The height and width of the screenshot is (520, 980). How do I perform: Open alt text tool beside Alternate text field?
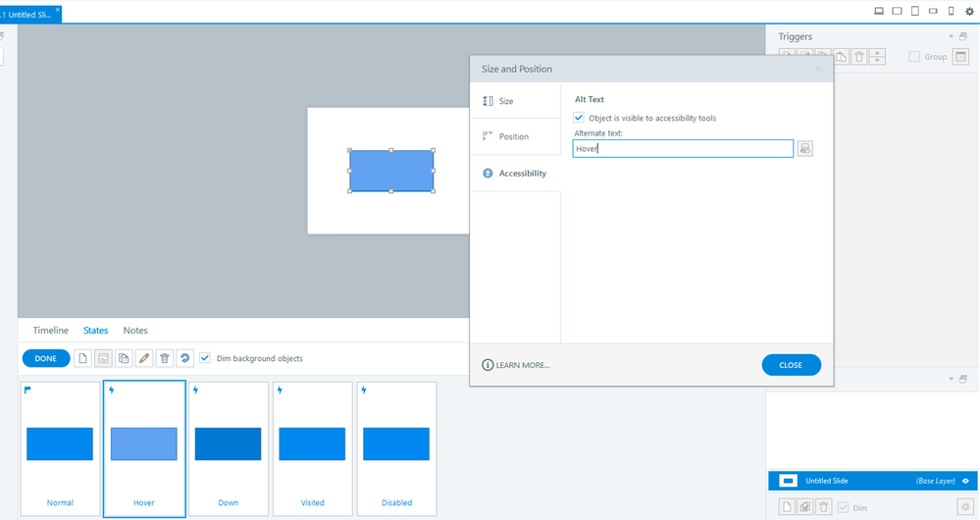(x=805, y=148)
